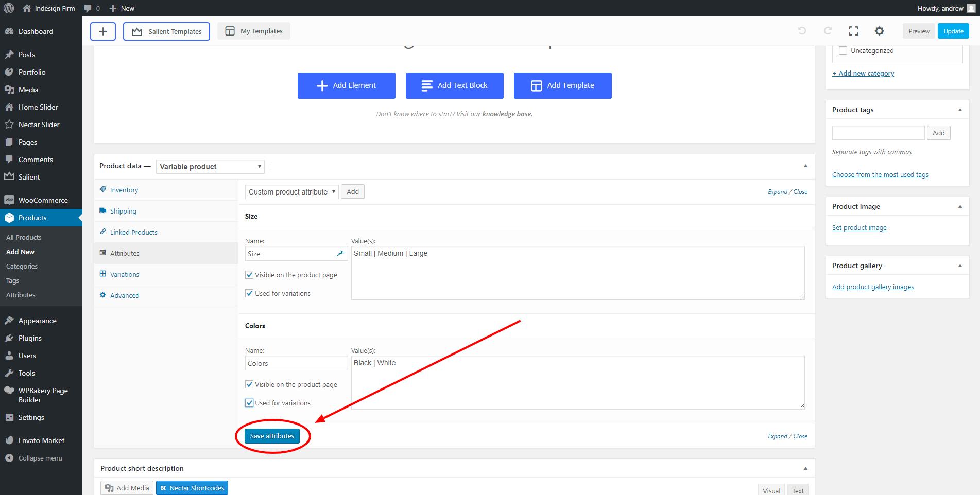Check the Uncategorized category checkbox

click(843, 50)
